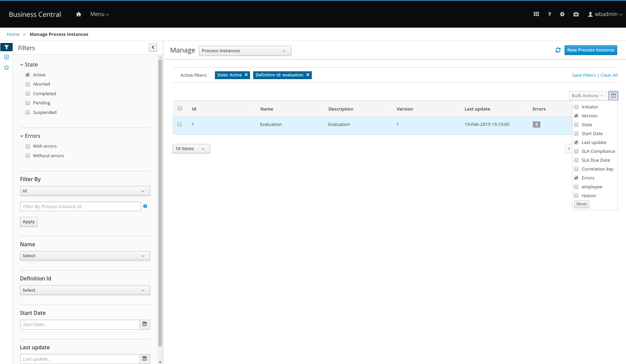Click the New Process Instance button
The width and height of the screenshot is (626, 364).
click(x=591, y=50)
